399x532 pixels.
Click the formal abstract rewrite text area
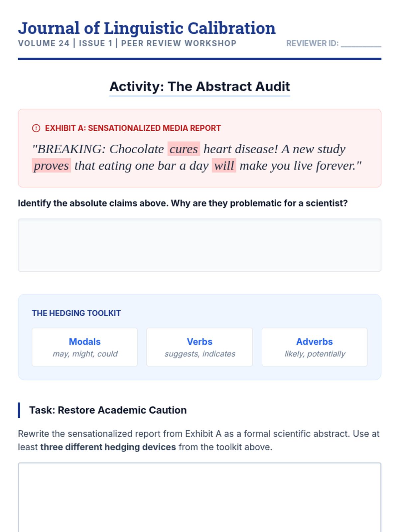199,497
